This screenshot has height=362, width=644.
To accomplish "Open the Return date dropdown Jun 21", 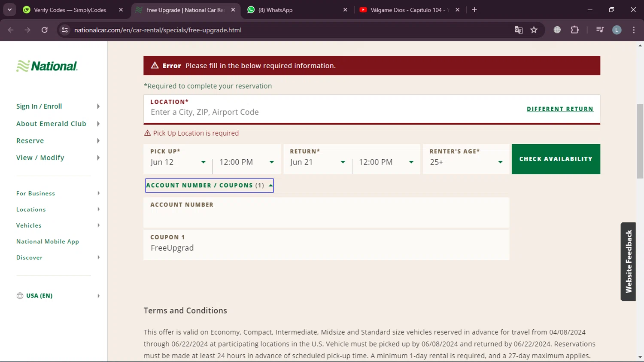I will tap(317, 162).
